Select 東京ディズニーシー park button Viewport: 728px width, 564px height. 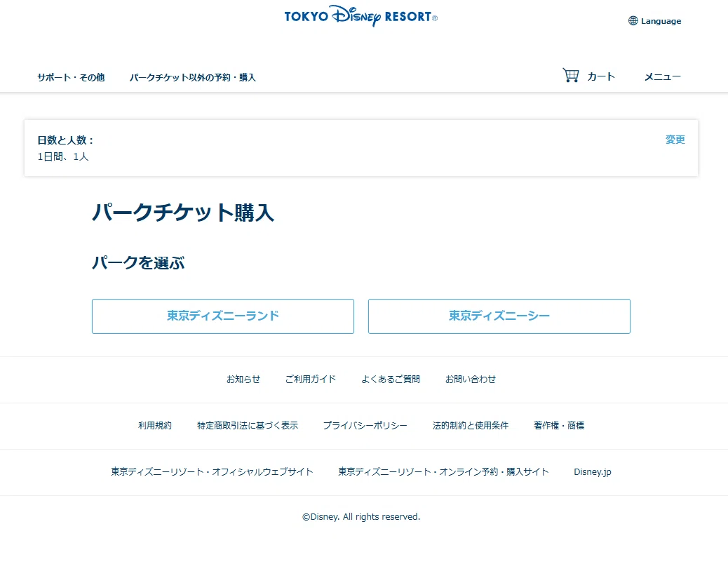click(499, 316)
